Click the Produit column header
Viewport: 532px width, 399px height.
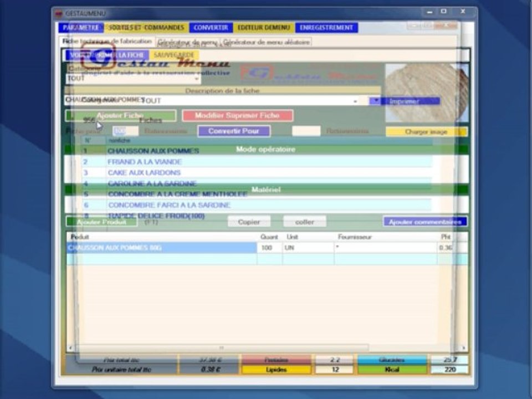coord(161,237)
